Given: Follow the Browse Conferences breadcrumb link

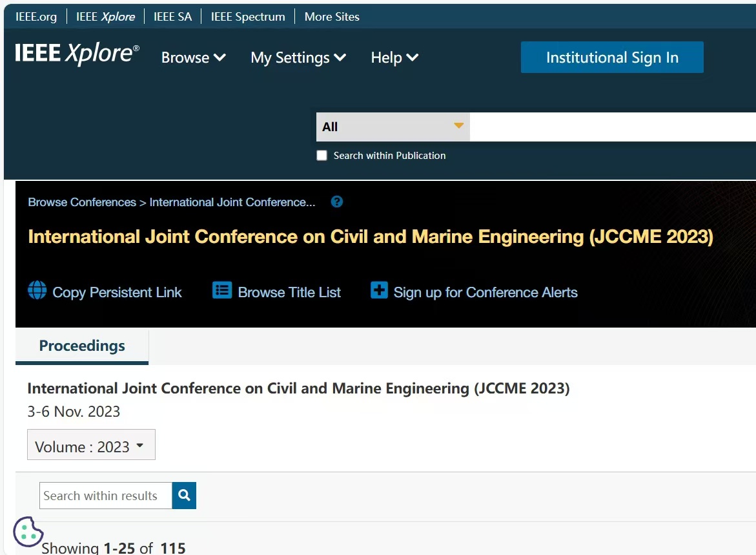Looking at the screenshot, I should click(82, 202).
